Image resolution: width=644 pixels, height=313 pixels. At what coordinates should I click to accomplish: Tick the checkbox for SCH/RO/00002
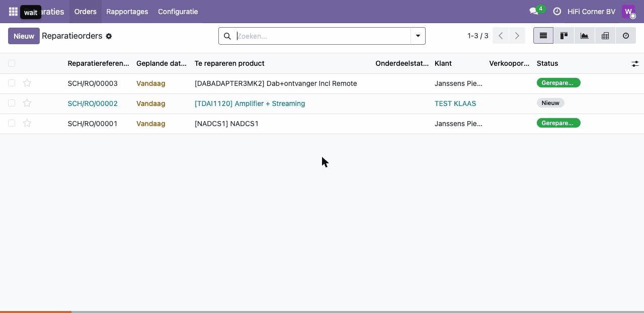point(12,103)
